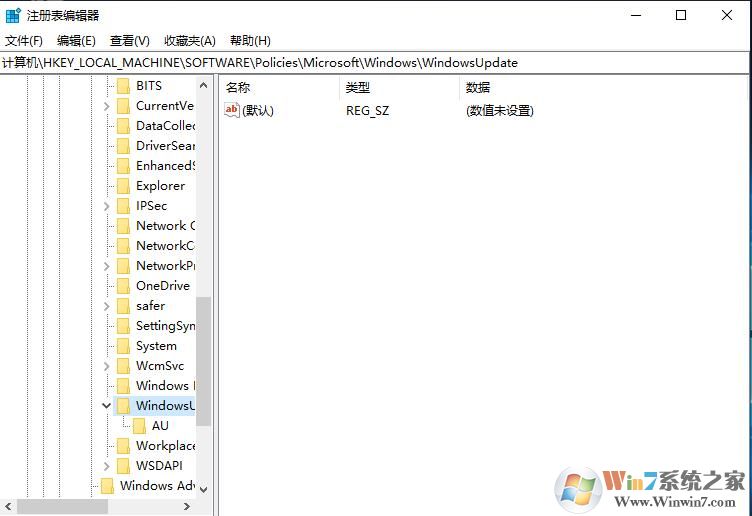Click the horizontal scroll right arrow

[187, 506]
